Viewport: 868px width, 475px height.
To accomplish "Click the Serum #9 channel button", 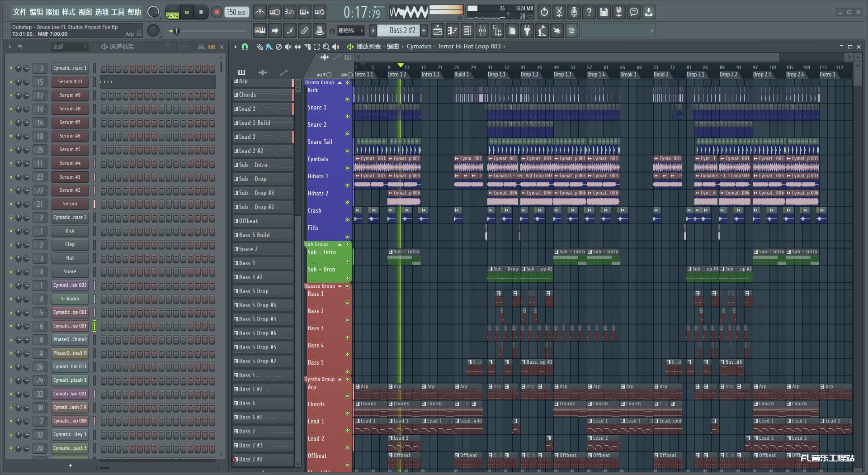I will click(x=70, y=95).
